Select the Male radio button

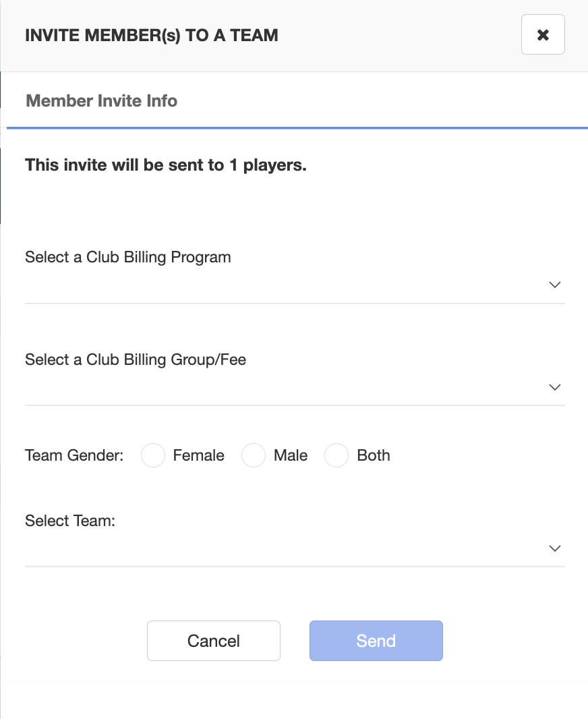254,455
